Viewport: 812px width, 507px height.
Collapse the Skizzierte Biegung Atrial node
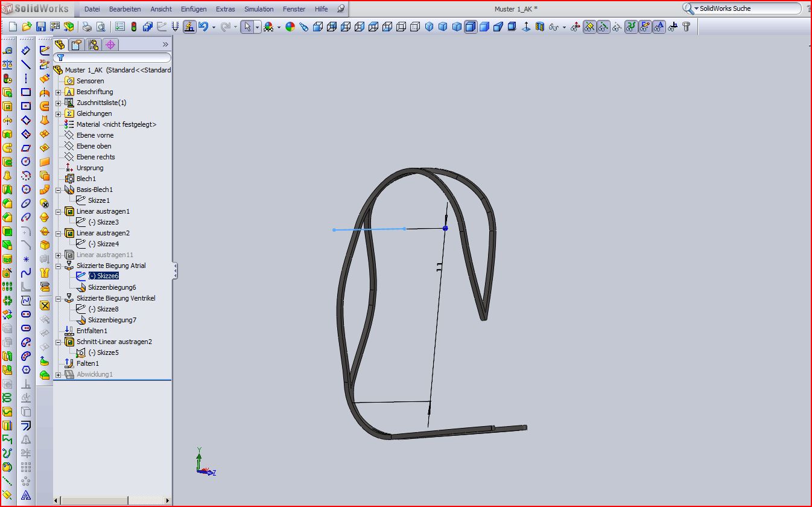coord(59,266)
